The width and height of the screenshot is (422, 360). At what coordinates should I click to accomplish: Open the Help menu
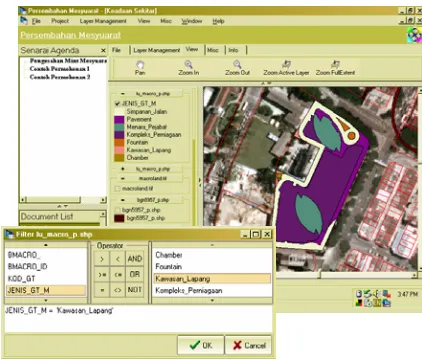click(x=218, y=21)
